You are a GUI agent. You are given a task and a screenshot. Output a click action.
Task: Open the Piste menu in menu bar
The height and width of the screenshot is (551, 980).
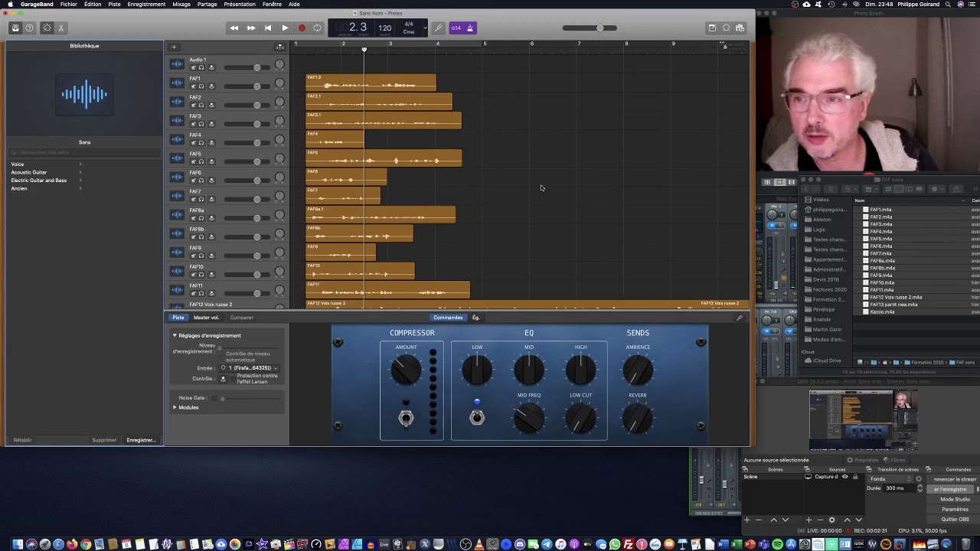pyautogui.click(x=114, y=5)
